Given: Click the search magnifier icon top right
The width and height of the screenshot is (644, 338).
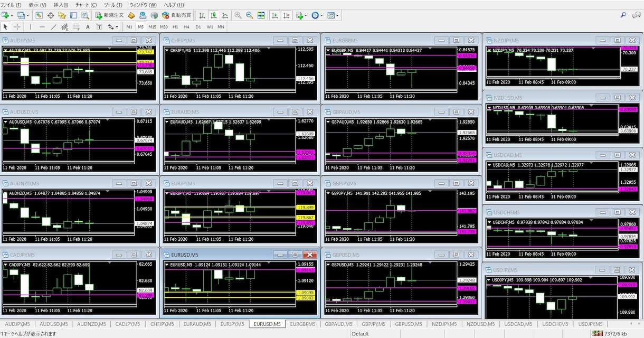Looking at the screenshot, I should tap(623, 15).
